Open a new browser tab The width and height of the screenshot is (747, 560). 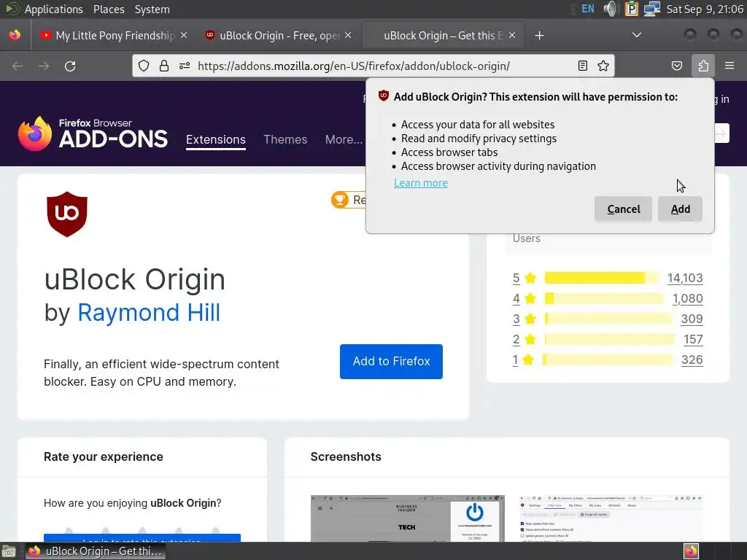[539, 36]
